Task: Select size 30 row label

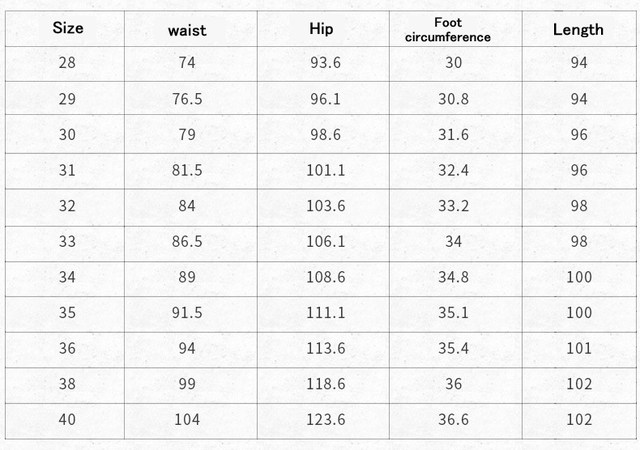Action: 67,134
